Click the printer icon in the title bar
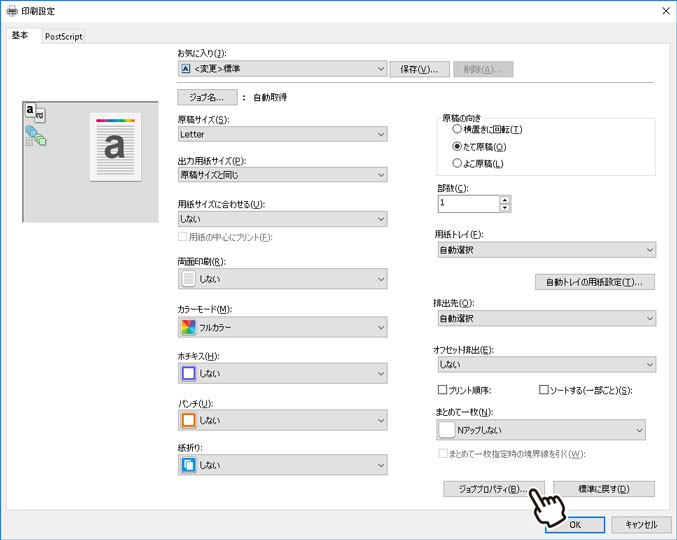677x540 pixels. point(12,10)
